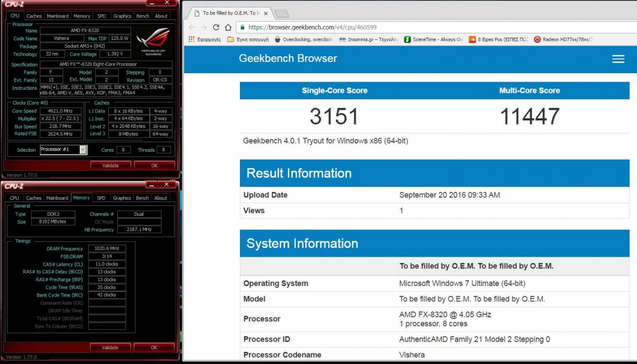Click the browser address bar URL
This screenshot has width=637, height=364.
pos(312,27)
